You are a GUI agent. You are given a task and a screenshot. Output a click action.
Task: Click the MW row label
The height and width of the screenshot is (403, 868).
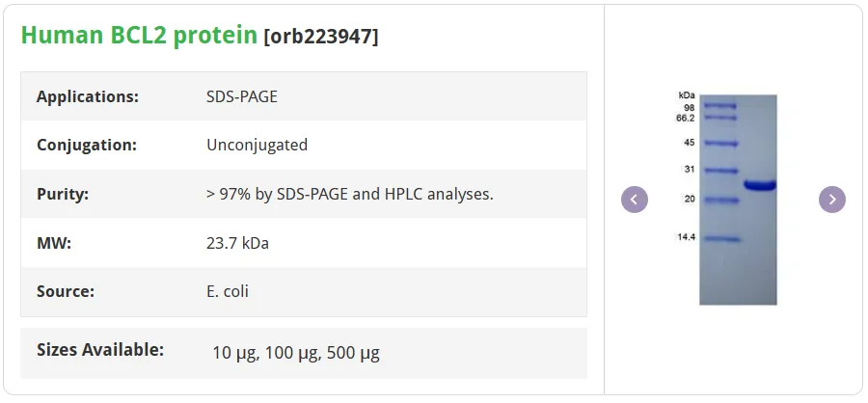(x=54, y=243)
